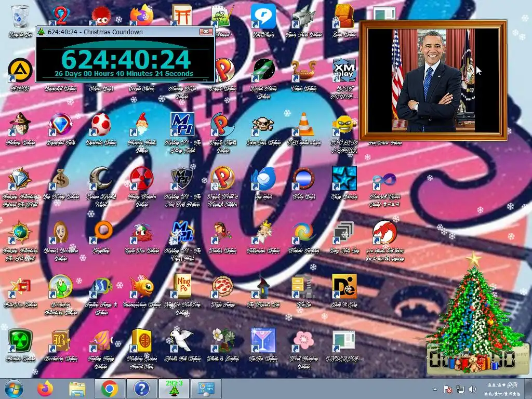532x399 pixels.
Task: Switch to Chrome in the taskbar
Action: pyautogui.click(x=109, y=389)
